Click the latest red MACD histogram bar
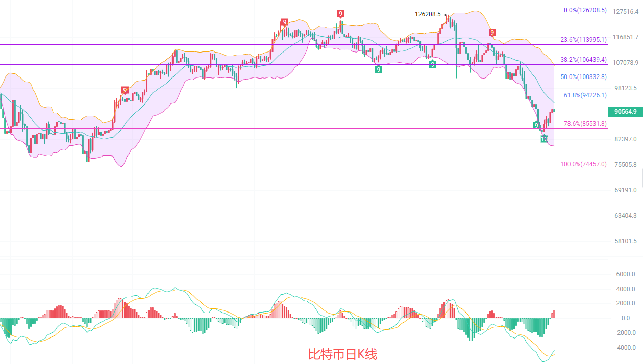This screenshot has height=364, width=643. [554, 314]
